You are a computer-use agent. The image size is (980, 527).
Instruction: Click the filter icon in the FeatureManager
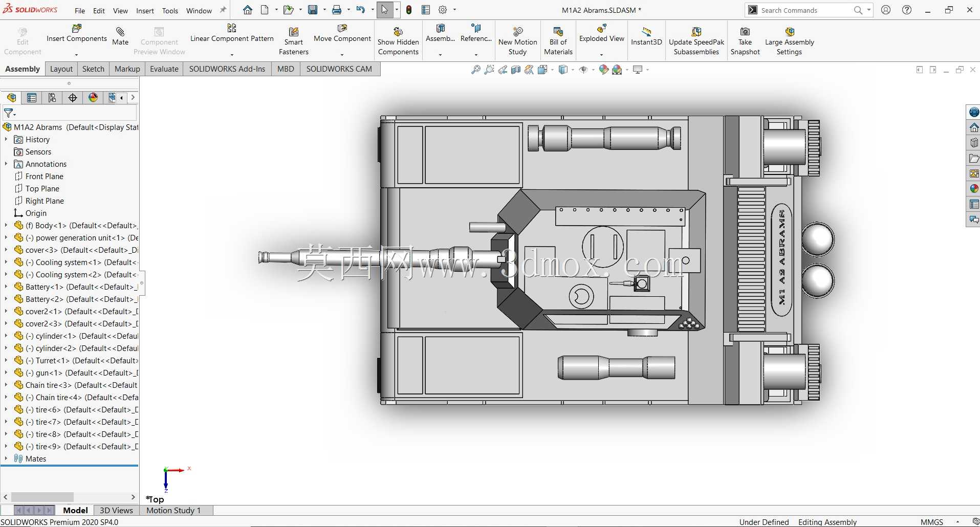(x=9, y=113)
